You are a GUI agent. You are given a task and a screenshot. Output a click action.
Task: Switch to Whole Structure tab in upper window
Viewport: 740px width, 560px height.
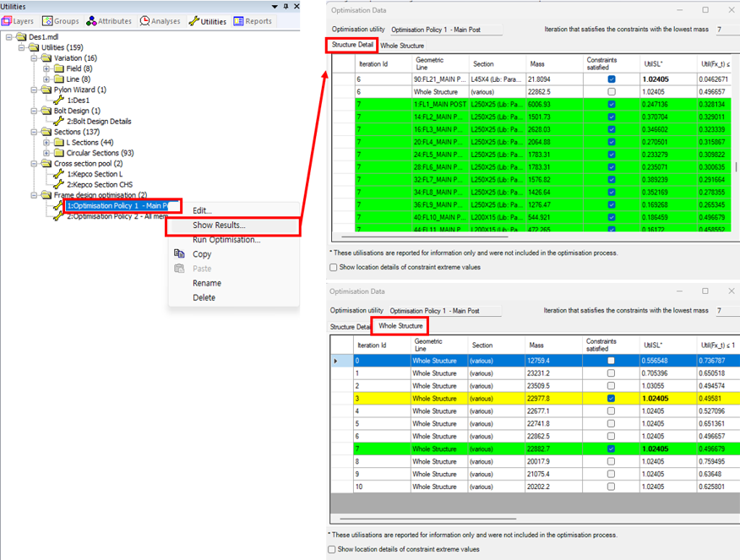click(402, 46)
